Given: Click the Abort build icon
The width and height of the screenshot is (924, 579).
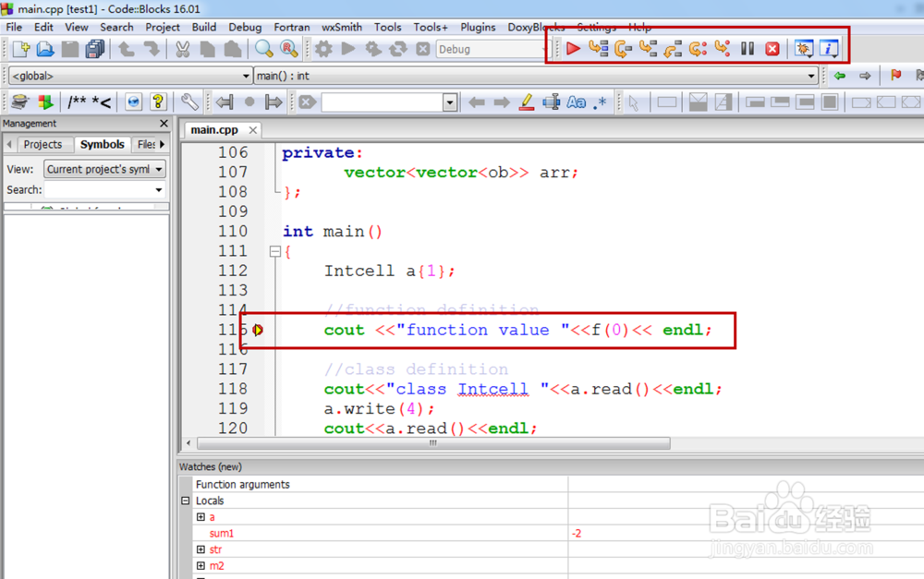Looking at the screenshot, I should click(422, 49).
